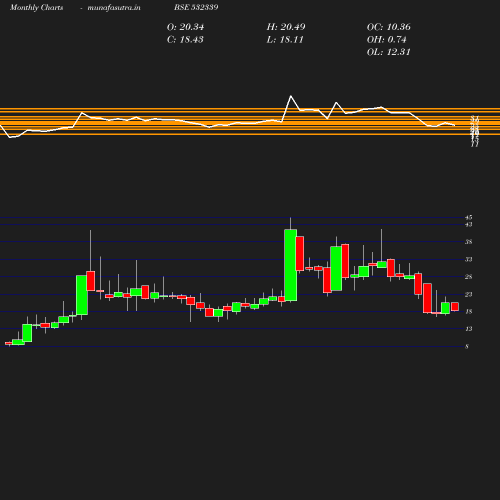The height and width of the screenshot is (500, 500).
Task: Select the close value 'C: 18.43'
Action: (x=185, y=40)
